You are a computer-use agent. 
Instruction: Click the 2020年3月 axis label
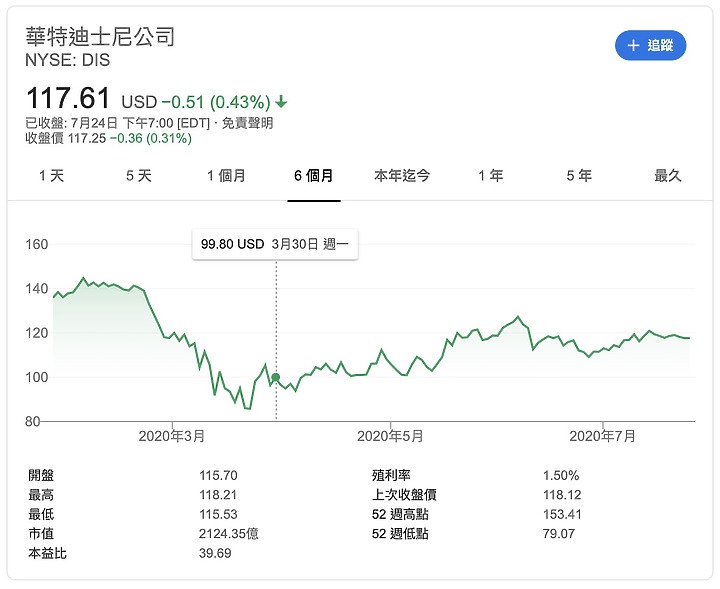(x=172, y=436)
